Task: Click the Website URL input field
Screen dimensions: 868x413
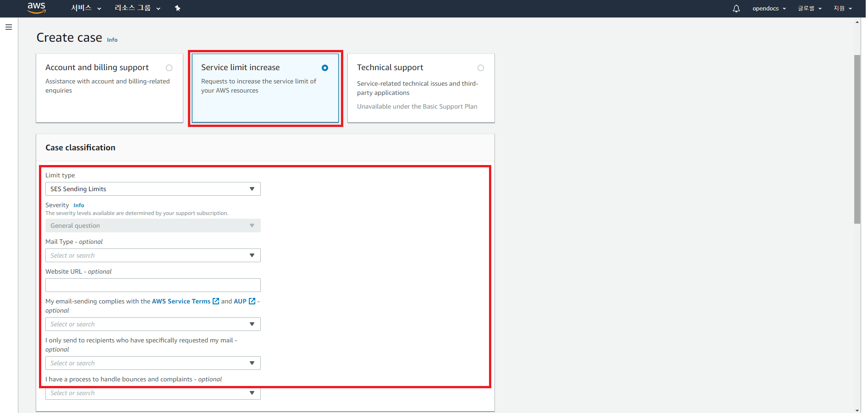Action: 153,285
